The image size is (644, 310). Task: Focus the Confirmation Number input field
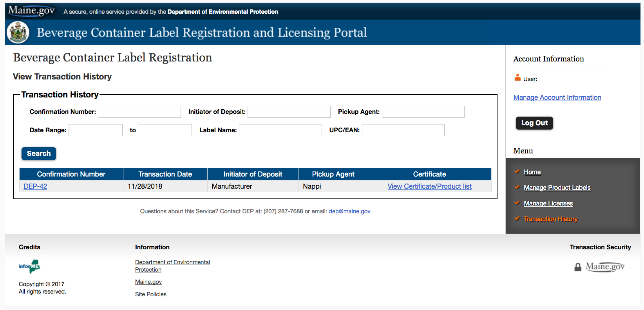[x=139, y=112]
